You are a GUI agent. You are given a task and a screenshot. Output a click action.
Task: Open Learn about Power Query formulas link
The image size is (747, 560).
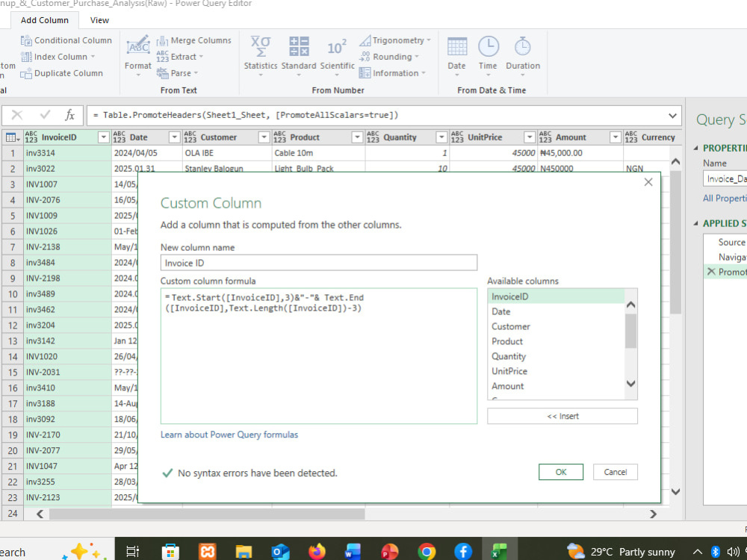(229, 435)
